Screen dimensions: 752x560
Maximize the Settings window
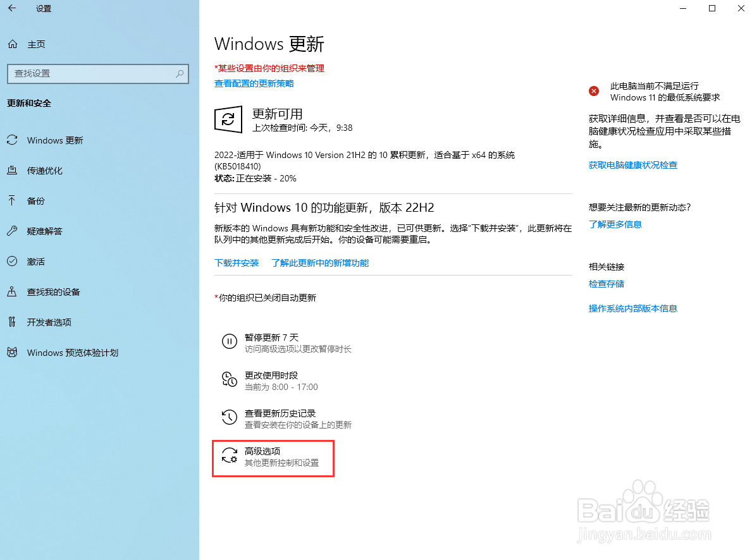(712, 8)
